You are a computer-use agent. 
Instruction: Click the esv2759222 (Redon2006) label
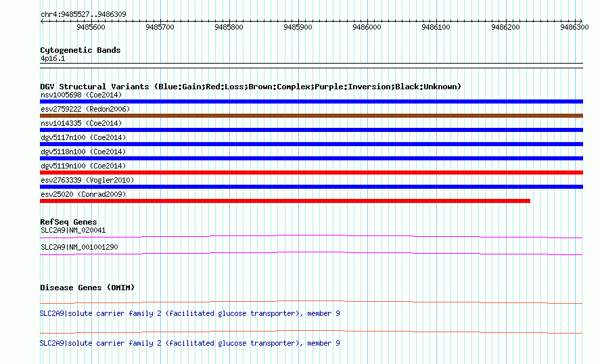tap(85, 109)
